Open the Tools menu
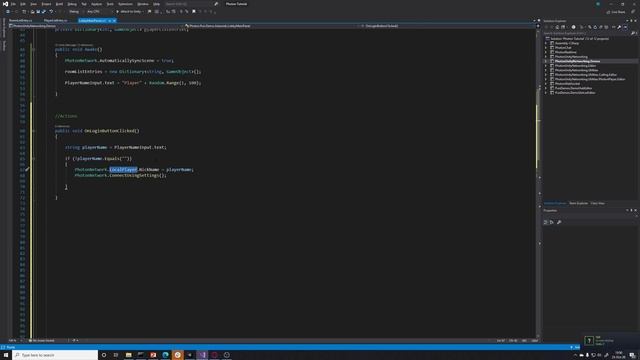The width and height of the screenshot is (640, 360). [x=110, y=4]
